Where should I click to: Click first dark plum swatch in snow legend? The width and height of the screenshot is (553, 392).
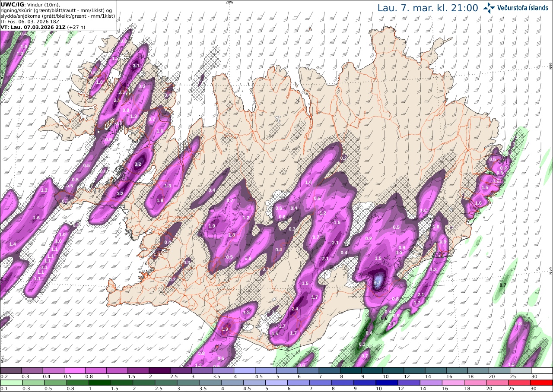(x=11, y=370)
